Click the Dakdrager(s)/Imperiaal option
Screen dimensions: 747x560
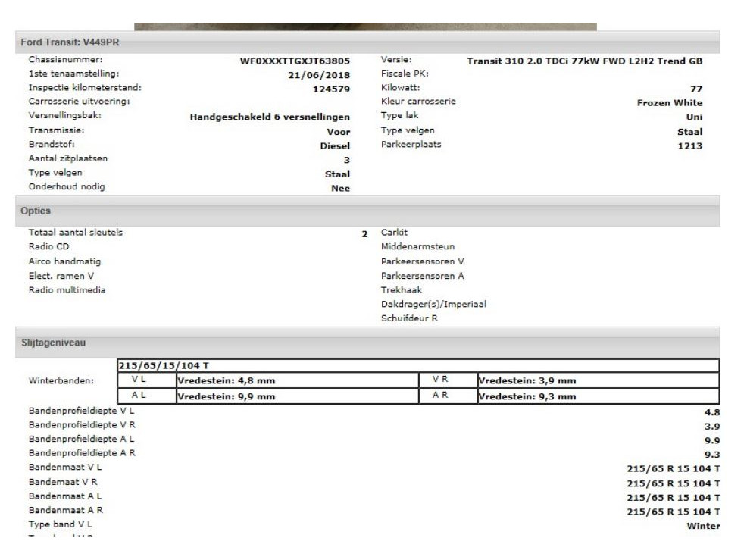pyautogui.click(x=433, y=304)
